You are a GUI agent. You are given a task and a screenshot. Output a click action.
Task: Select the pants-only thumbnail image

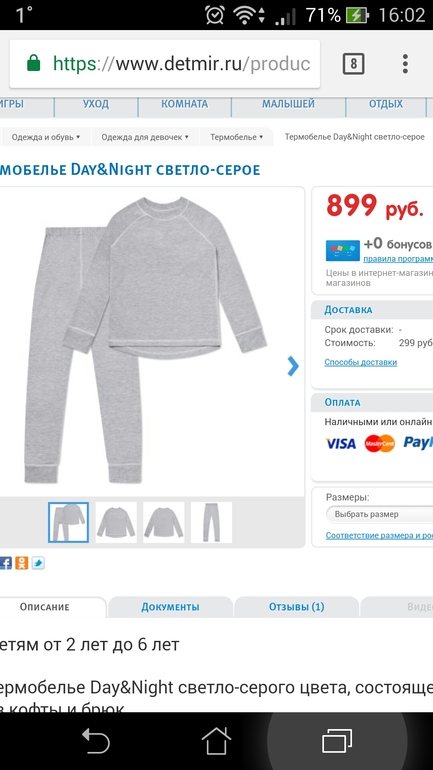(211, 522)
